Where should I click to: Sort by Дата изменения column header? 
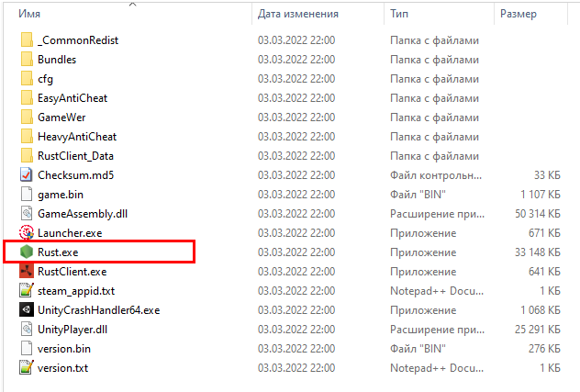point(298,14)
